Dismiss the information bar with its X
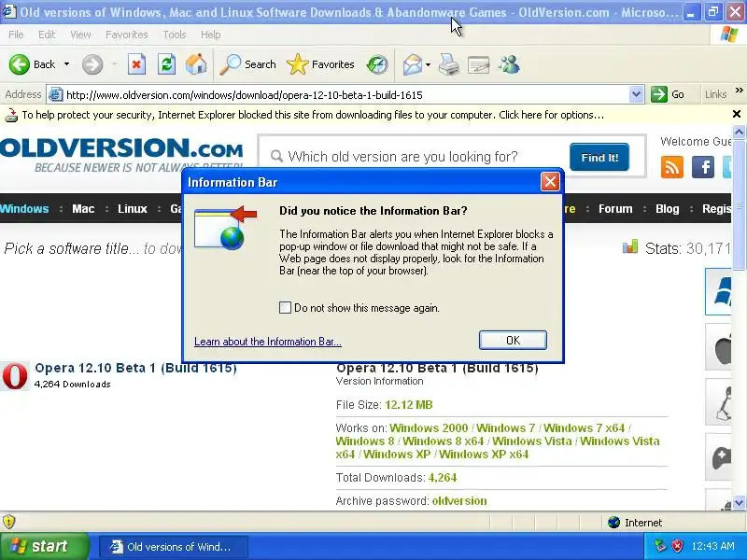Screen dimensions: 747x560 coord(737,114)
